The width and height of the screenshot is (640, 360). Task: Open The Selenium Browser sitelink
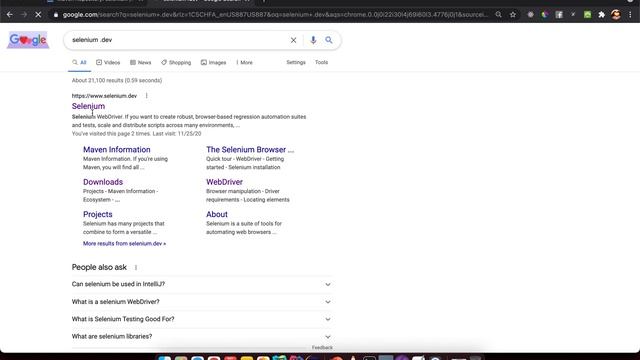coord(250,149)
